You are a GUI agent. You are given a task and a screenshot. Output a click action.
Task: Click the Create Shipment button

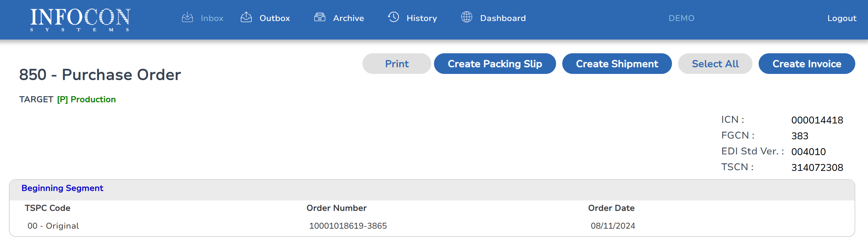click(x=617, y=64)
